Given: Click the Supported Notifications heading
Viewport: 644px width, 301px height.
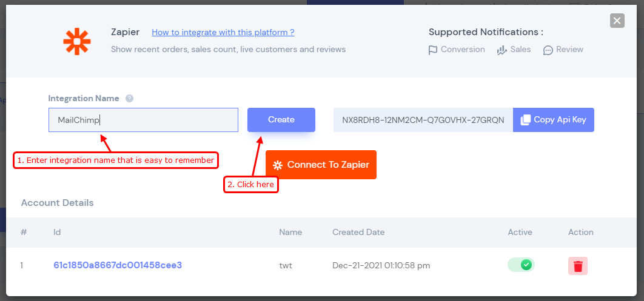Looking at the screenshot, I should pos(486,32).
